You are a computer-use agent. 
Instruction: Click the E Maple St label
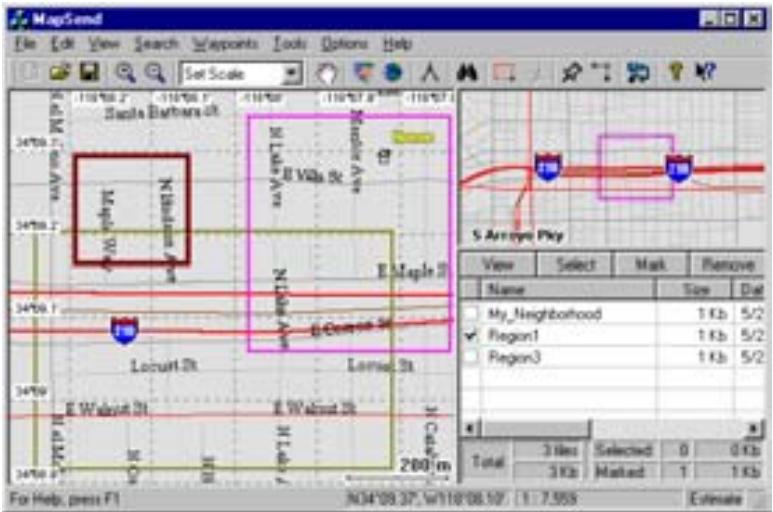[413, 271]
